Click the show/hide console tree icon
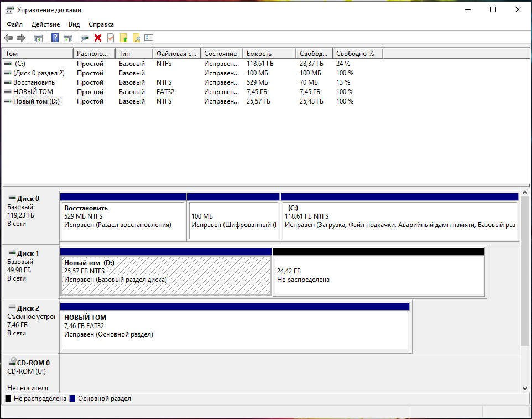The height and width of the screenshot is (419, 532). 38,38
